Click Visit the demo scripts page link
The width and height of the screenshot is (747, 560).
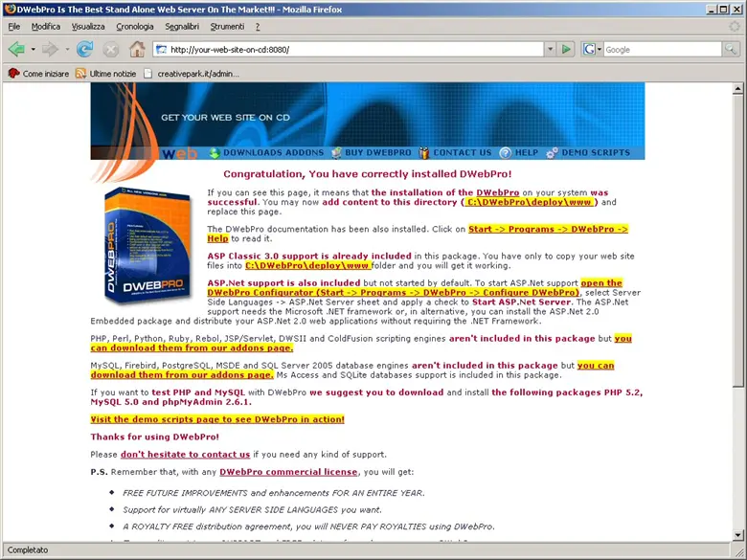(217, 419)
